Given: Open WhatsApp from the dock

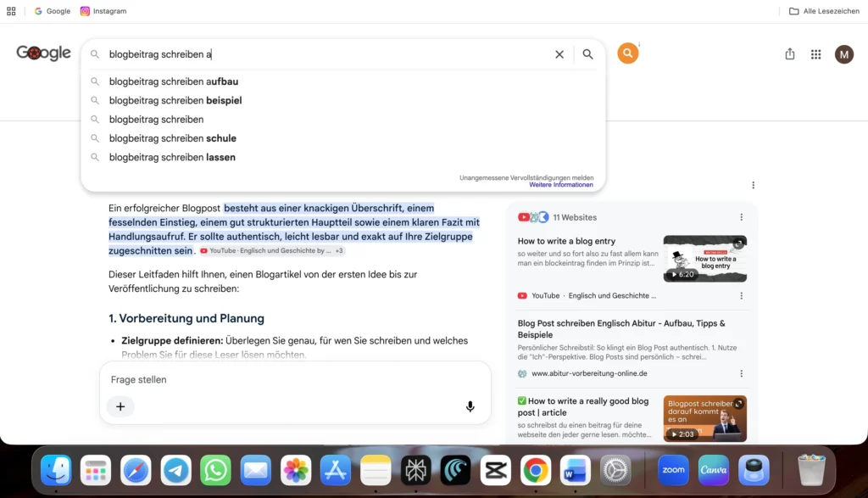Looking at the screenshot, I should click(x=216, y=470).
